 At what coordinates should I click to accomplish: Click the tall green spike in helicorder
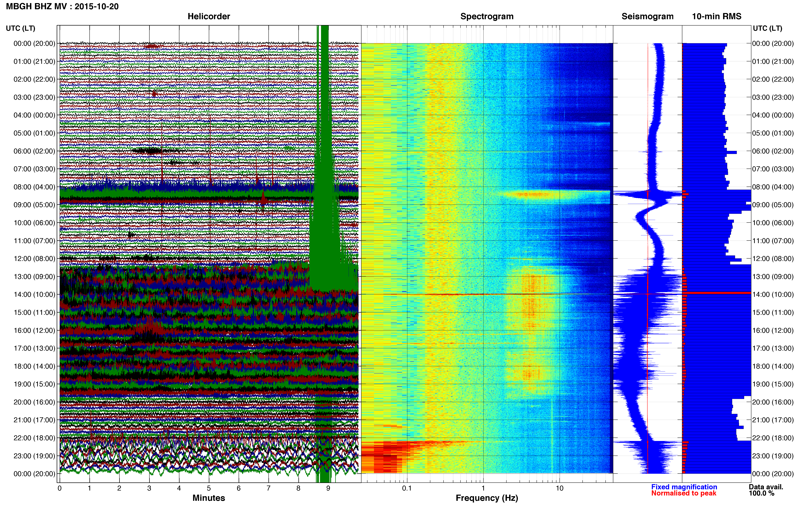coord(325,158)
